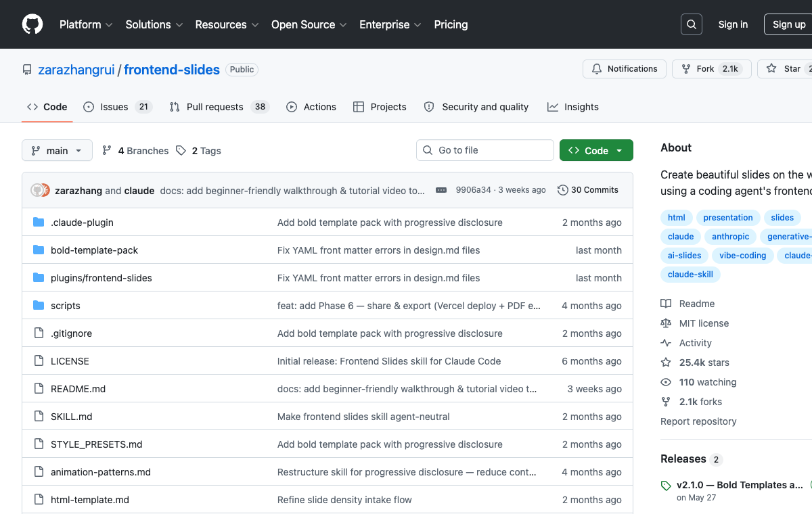Open the html-template.md file
812x514 pixels.
pyautogui.click(x=90, y=500)
